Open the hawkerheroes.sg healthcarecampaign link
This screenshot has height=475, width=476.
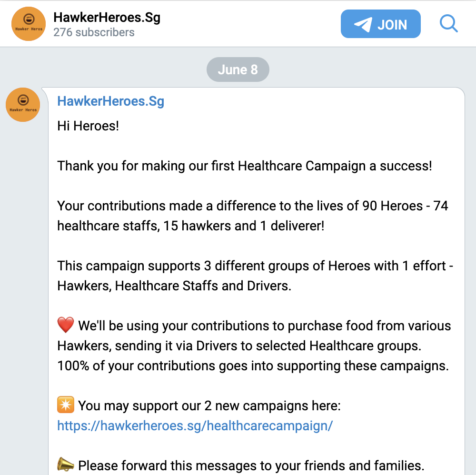(195, 426)
